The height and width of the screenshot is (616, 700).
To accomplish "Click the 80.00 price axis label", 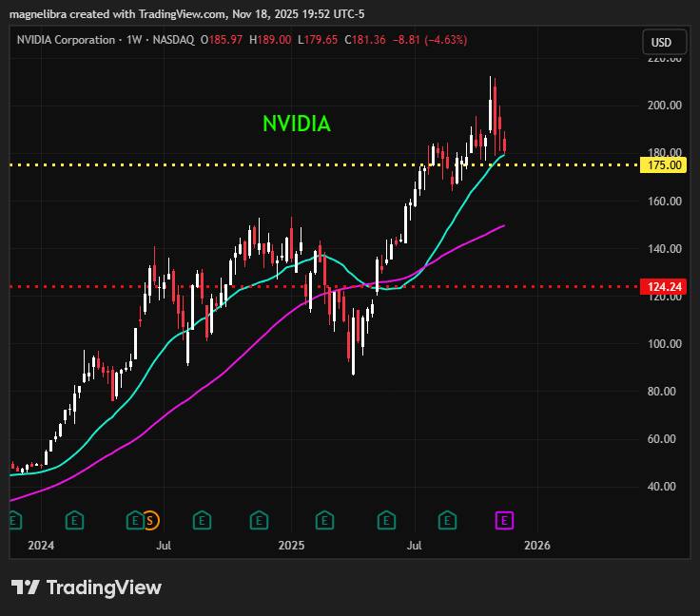I will tap(662, 392).
